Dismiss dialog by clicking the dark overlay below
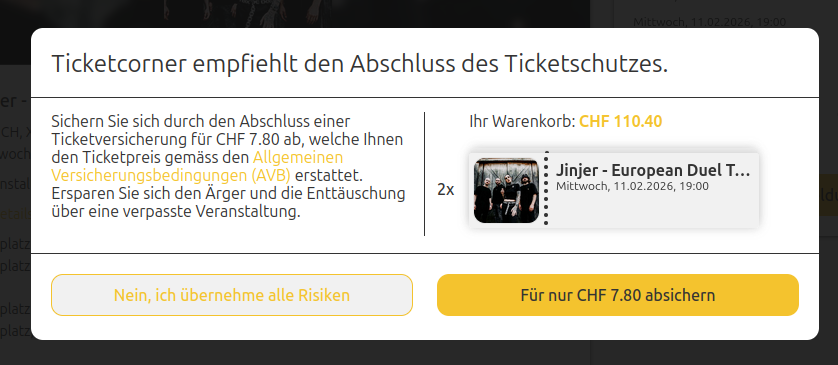Image resolution: width=838 pixels, height=365 pixels. click(x=419, y=354)
